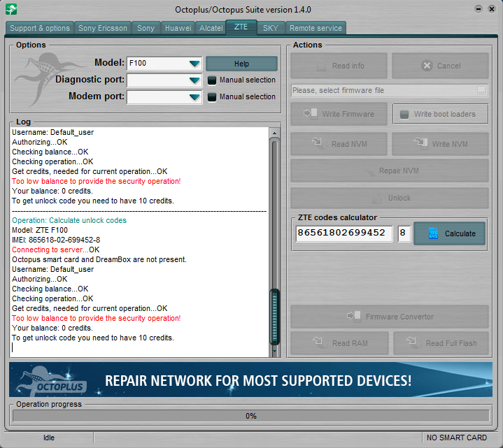Click the Repair Network Octoplus banner
503x448 pixels.
point(251,380)
